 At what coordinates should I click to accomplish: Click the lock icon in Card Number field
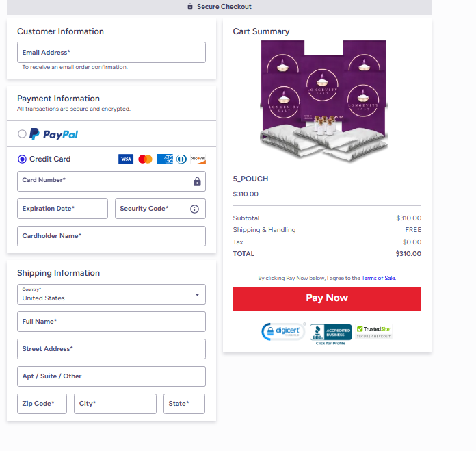click(197, 181)
